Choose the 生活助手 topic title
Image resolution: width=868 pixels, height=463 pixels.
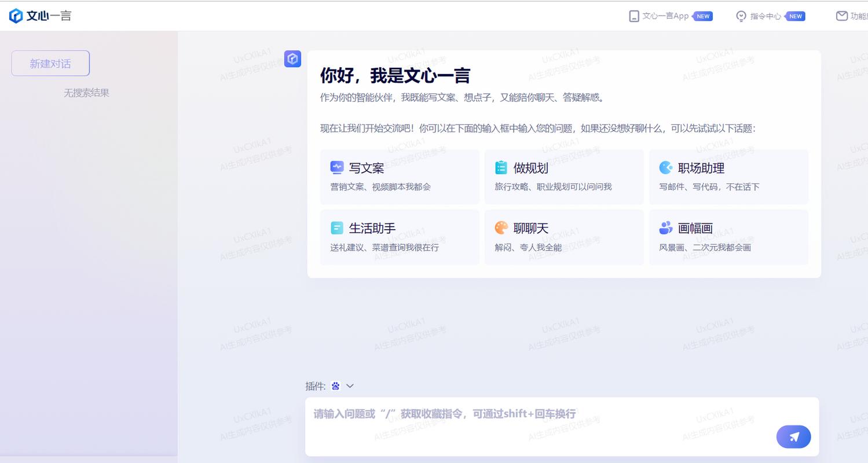372,229
